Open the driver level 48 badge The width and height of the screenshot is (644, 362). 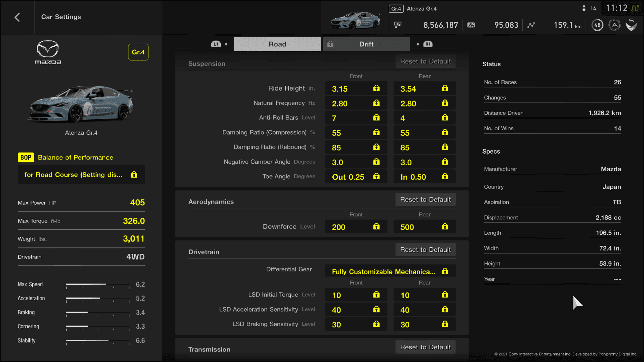(x=597, y=25)
